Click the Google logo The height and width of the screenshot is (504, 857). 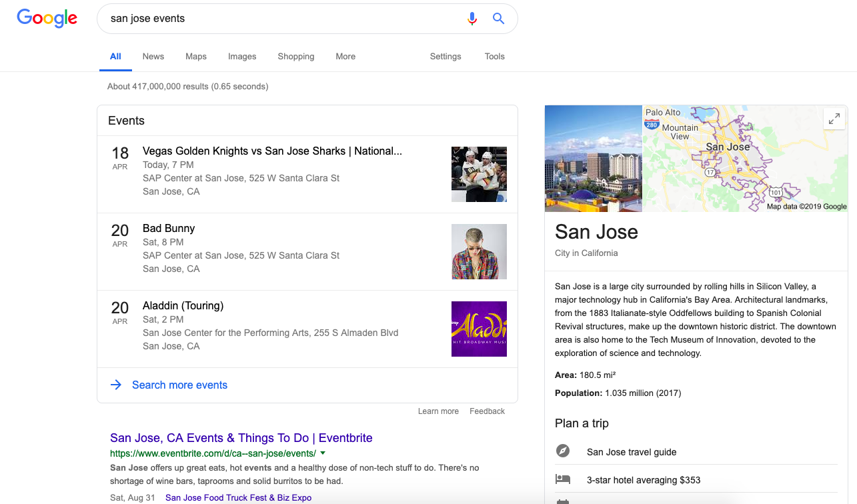pos(47,19)
